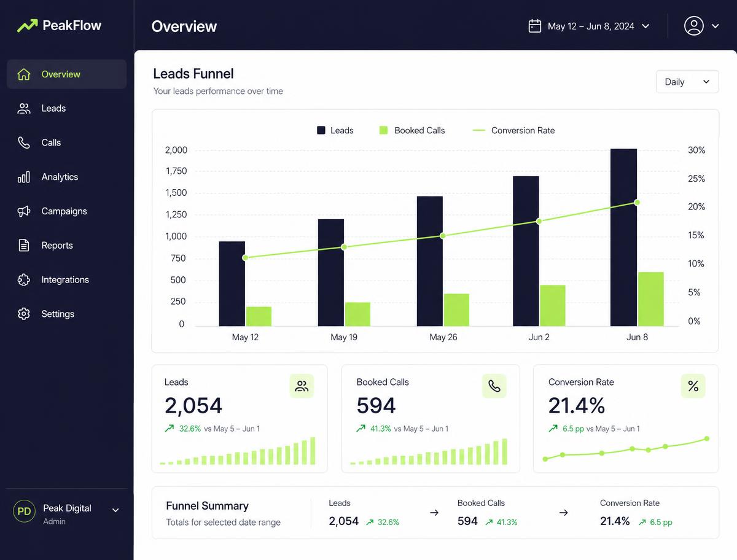Click the user profile avatar icon
The height and width of the screenshot is (560, 737).
coord(694,26)
